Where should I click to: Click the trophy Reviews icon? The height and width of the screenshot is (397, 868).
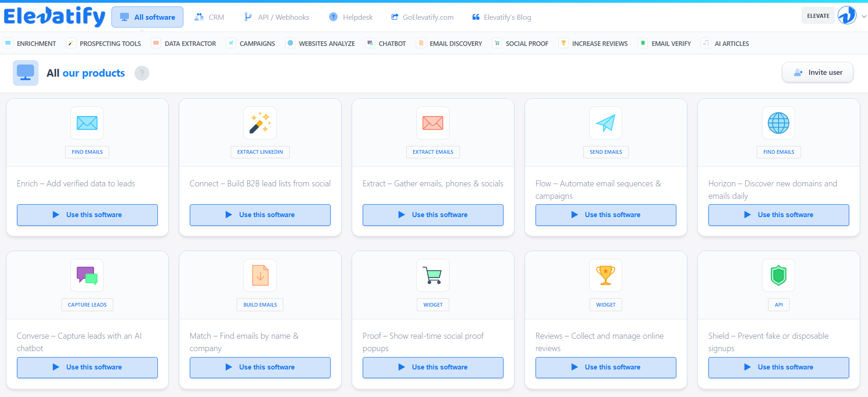tap(606, 275)
